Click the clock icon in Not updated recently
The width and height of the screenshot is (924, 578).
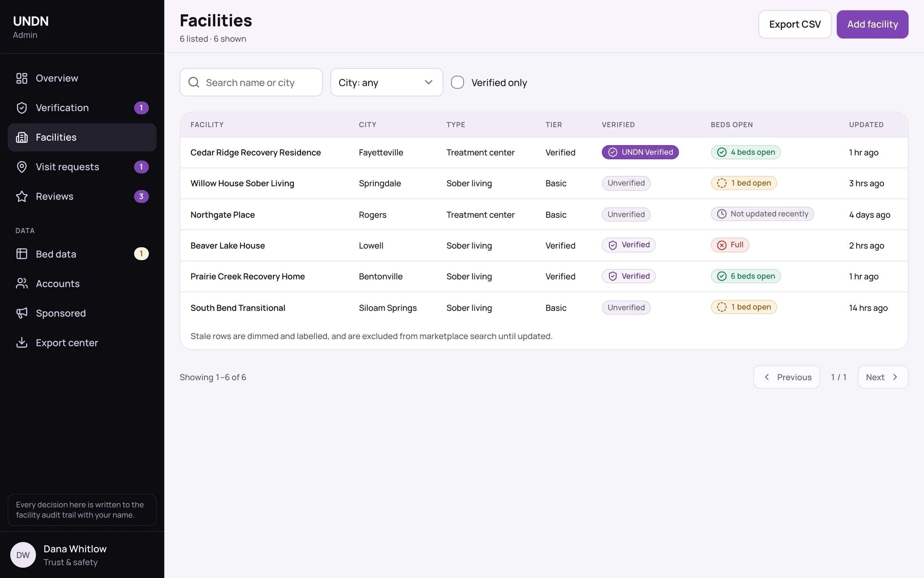(722, 214)
